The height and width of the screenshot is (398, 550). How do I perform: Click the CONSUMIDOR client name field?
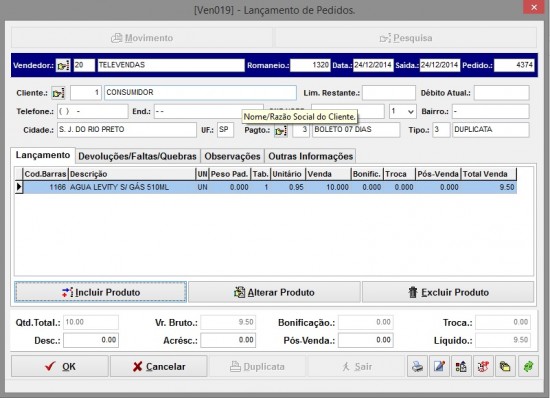[x=200, y=93]
